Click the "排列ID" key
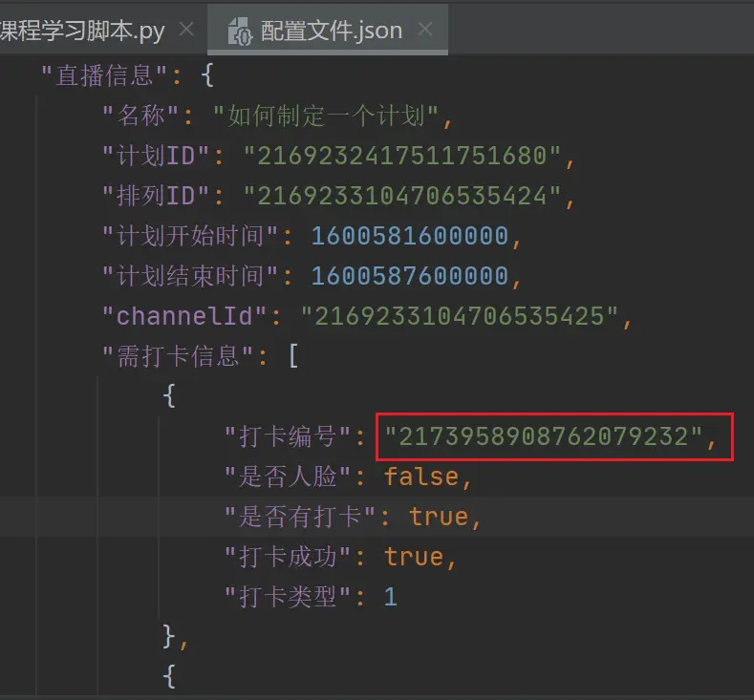The image size is (754, 700). point(157,196)
